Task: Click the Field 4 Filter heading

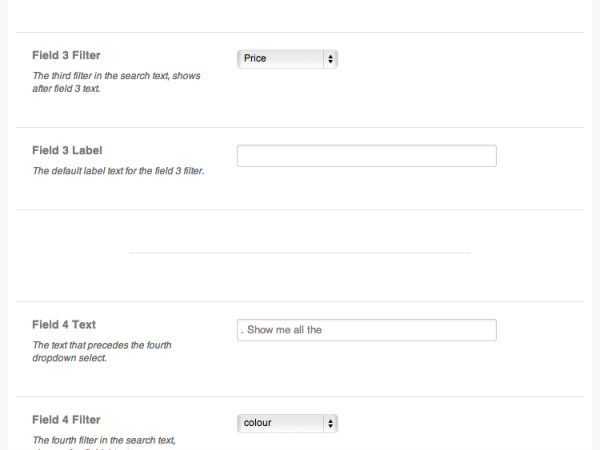Action: [x=66, y=420]
